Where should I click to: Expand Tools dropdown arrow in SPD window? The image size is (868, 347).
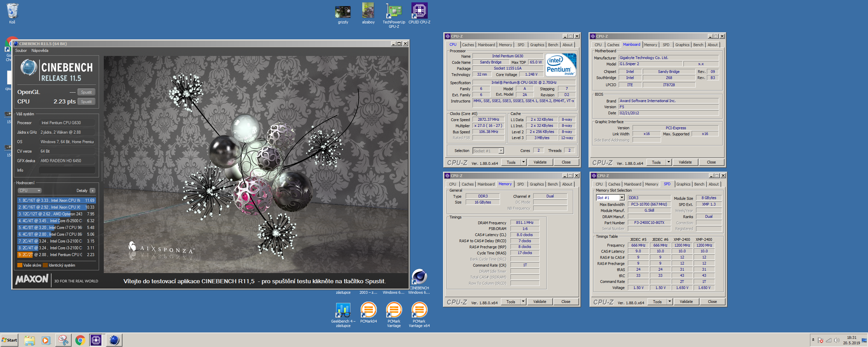[x=670, y=302]
